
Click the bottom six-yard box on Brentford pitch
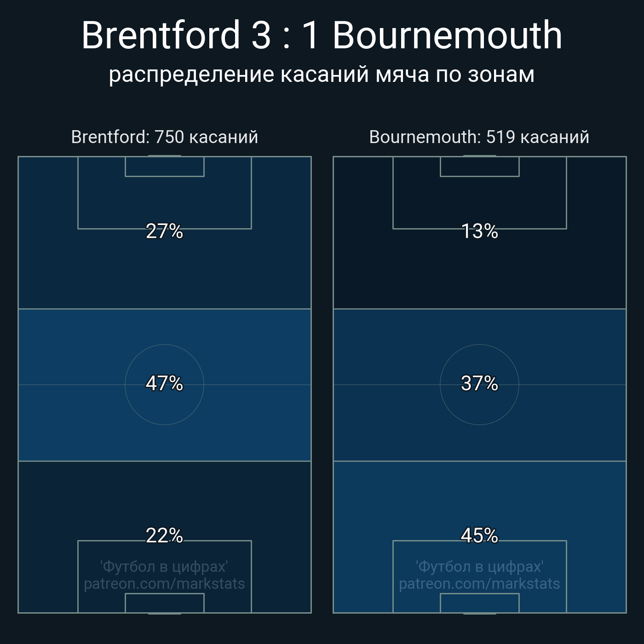164,604
